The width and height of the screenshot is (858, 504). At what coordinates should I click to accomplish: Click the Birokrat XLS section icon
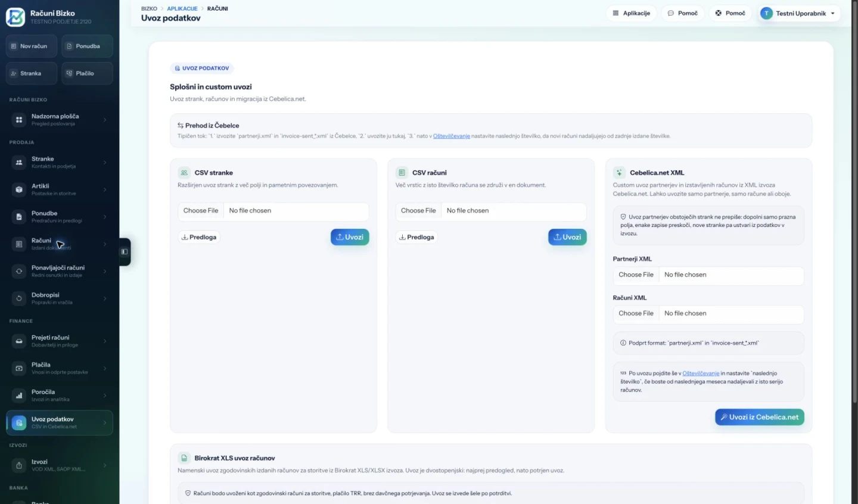(184, 458)
